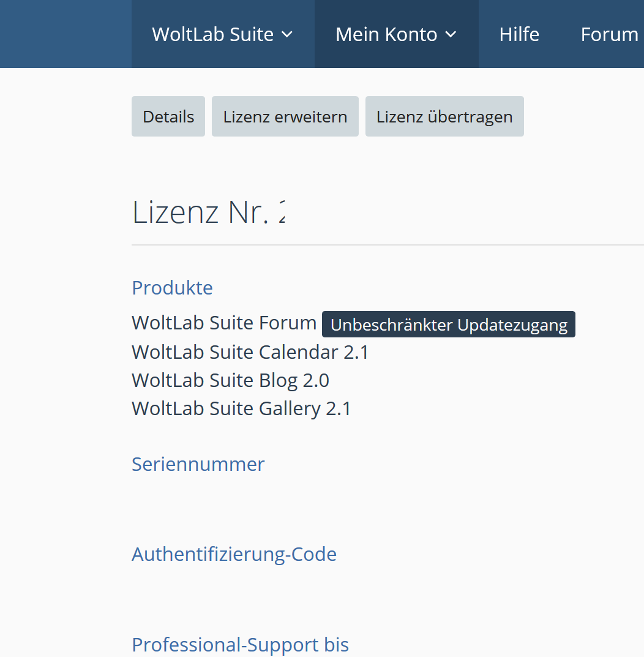Viewport: 644px width, 657px height.
Task: Click the WoltLab Suite Calendar 2.1 entry
Action: pos(250,352)
